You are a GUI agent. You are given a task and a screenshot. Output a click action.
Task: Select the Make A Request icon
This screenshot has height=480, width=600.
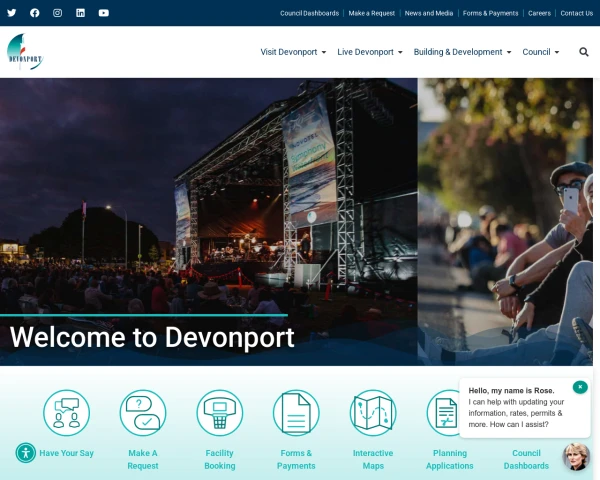[x=143, y=413]
